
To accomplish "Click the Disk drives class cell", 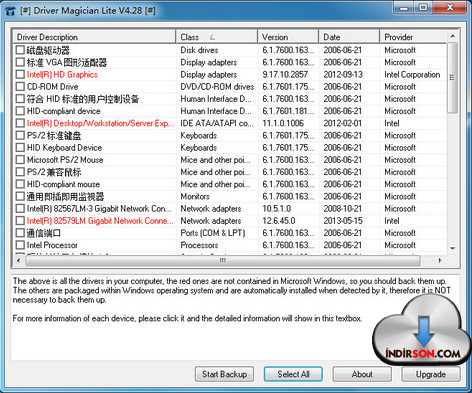I will [x=199, y=50].
